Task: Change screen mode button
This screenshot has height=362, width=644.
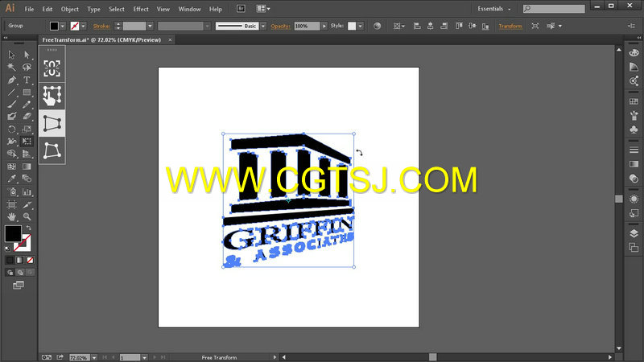Action: coord(19,286)
